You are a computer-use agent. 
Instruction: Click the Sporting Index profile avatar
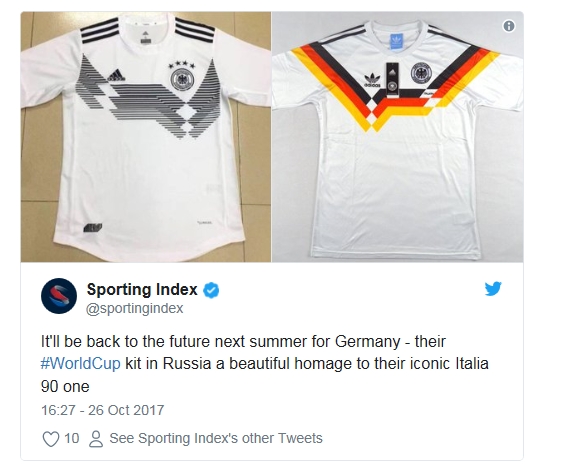(59, 296)
